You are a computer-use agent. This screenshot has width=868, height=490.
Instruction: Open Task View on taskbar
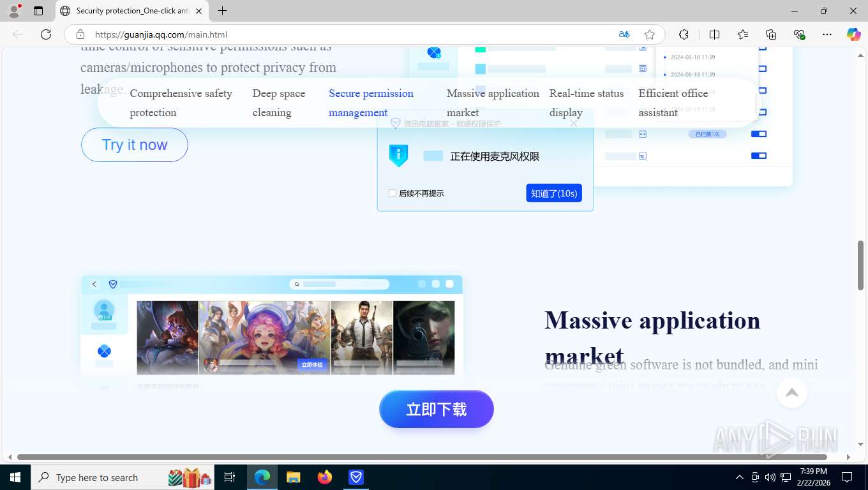tap(230, 477)
